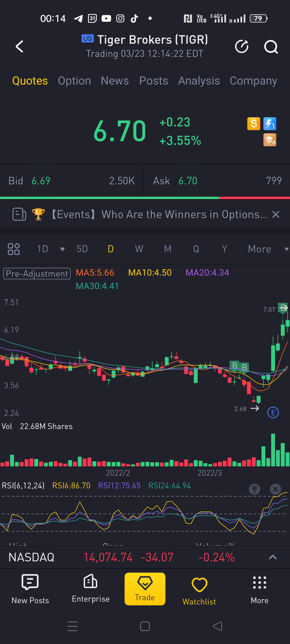This screenshot has width=290, height=644.
Task: Open the search magnifier icon
Action: tap(271, 47)
